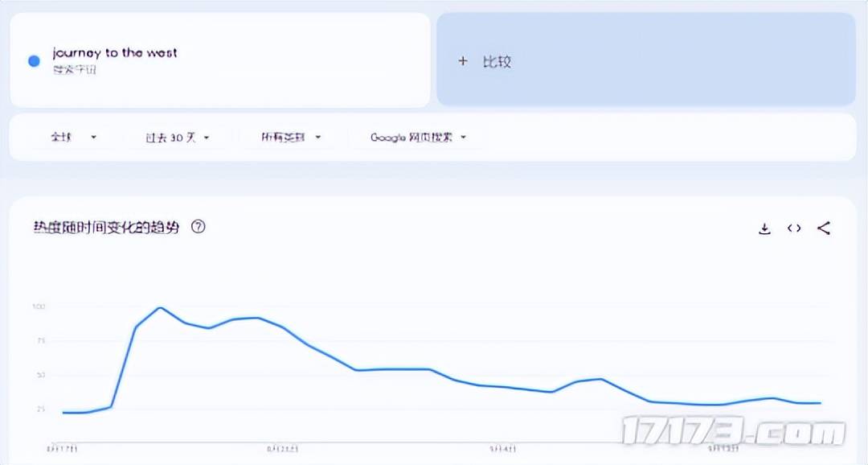The image size is (868, 465).
Task: Click the share icon above the chart
Action: tap(823, 228)
